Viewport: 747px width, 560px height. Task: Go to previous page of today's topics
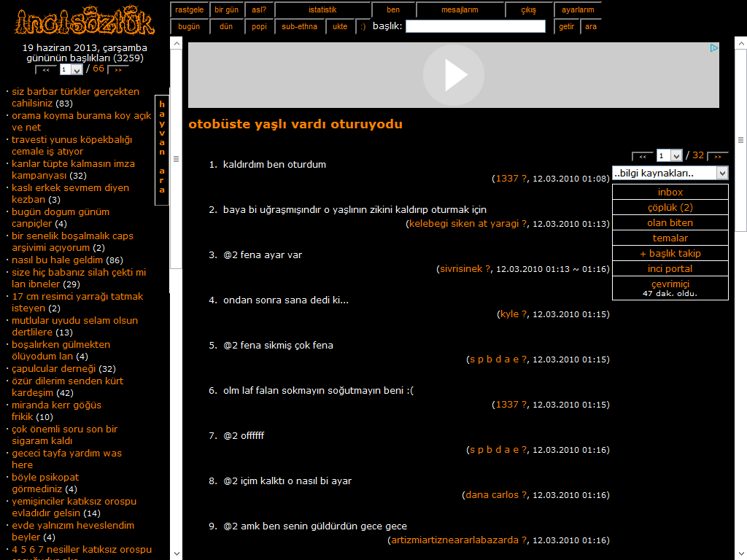point(46,70)
